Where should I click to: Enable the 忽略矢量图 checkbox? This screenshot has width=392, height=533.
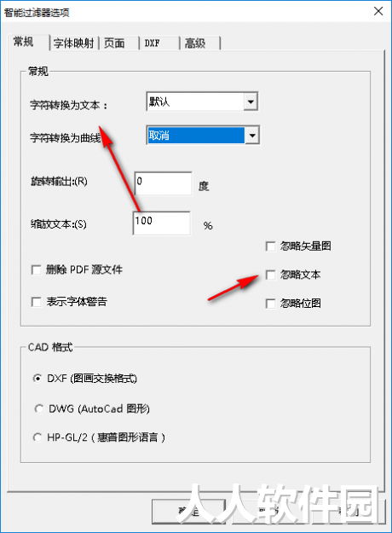coord(270,246)
